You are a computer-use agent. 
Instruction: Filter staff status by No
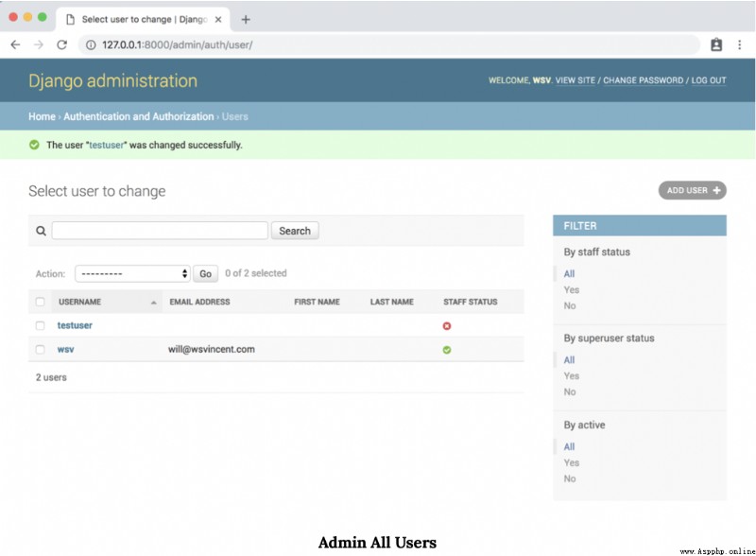pyautogui.click(x=570, y=305)
